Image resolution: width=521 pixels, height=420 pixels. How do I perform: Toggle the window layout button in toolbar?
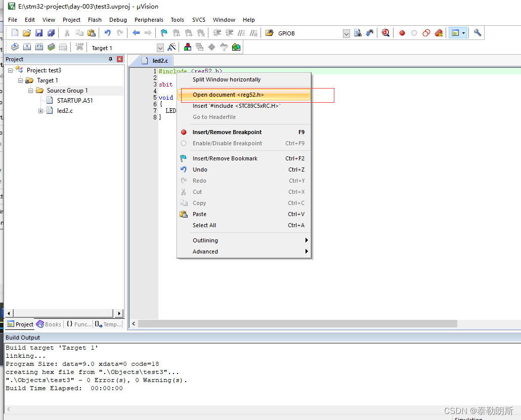point(455,33)
